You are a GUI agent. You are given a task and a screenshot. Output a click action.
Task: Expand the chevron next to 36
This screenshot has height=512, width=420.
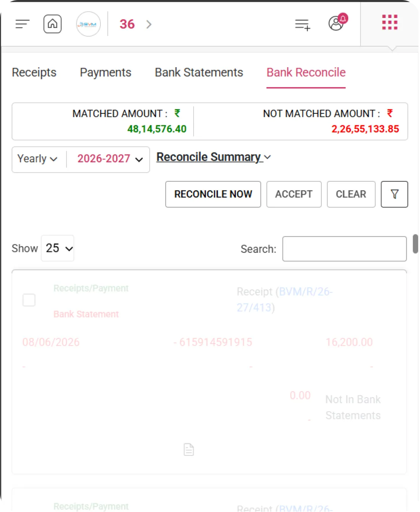[x=149, y=24]
